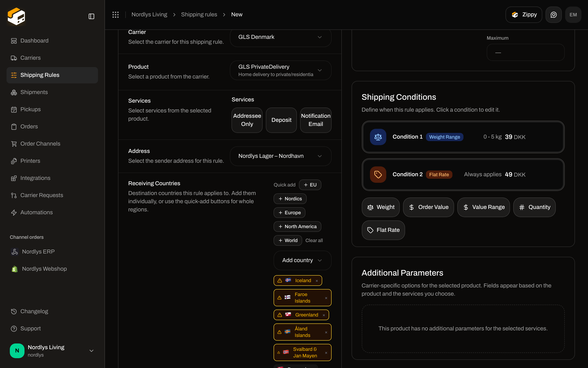Open the Carrier dropdown showing GLS Denmark
588x368 pixels.
281,37
